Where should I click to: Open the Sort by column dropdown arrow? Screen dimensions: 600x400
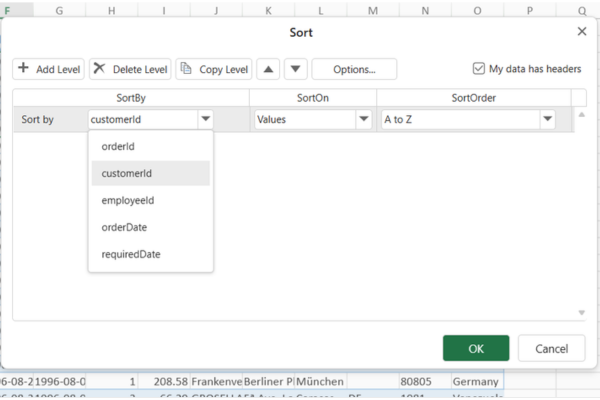point(205,119)
